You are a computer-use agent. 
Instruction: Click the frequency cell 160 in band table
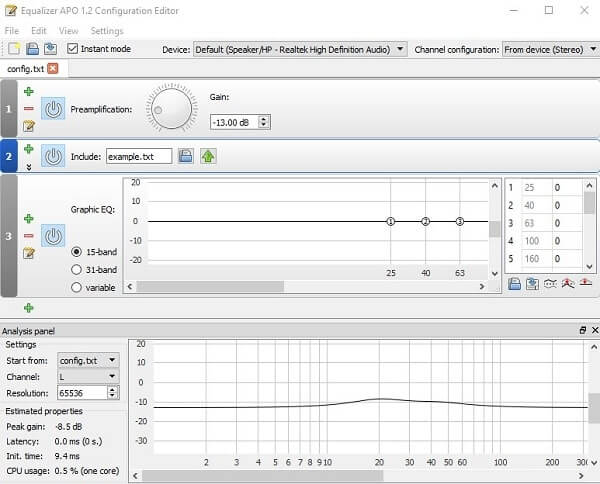coord(537,259)
